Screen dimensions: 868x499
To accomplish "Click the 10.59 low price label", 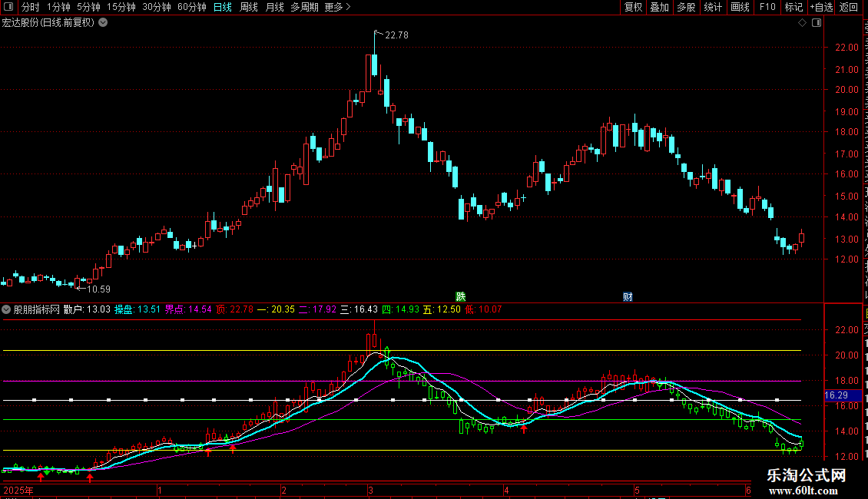I will pyautogui.click(x=98, y=289).
